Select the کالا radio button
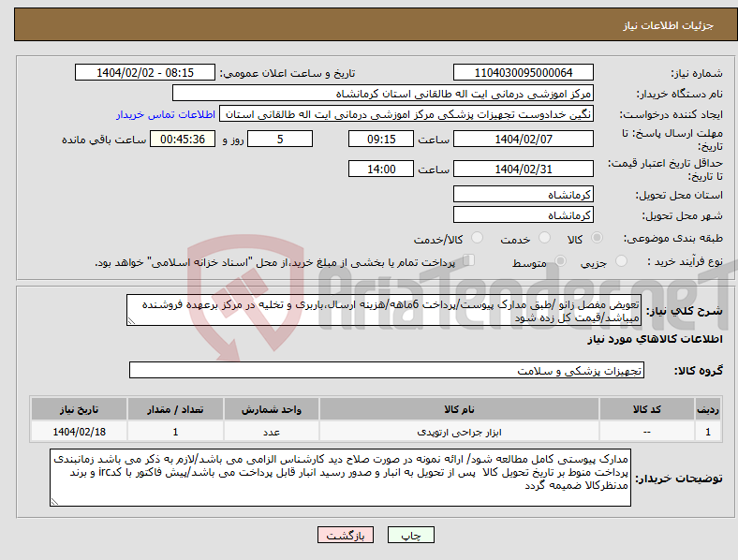This screenshot has height=560, width=738. [x=597, y=238]
